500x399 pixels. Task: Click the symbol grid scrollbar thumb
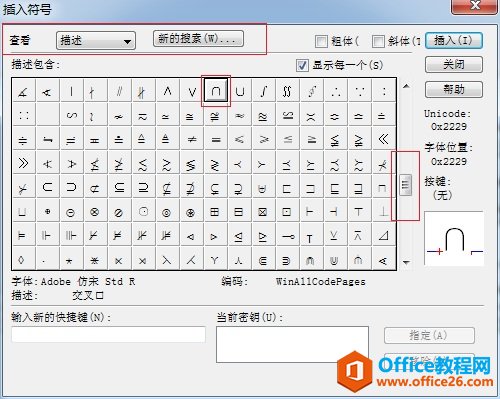point(405,184)
